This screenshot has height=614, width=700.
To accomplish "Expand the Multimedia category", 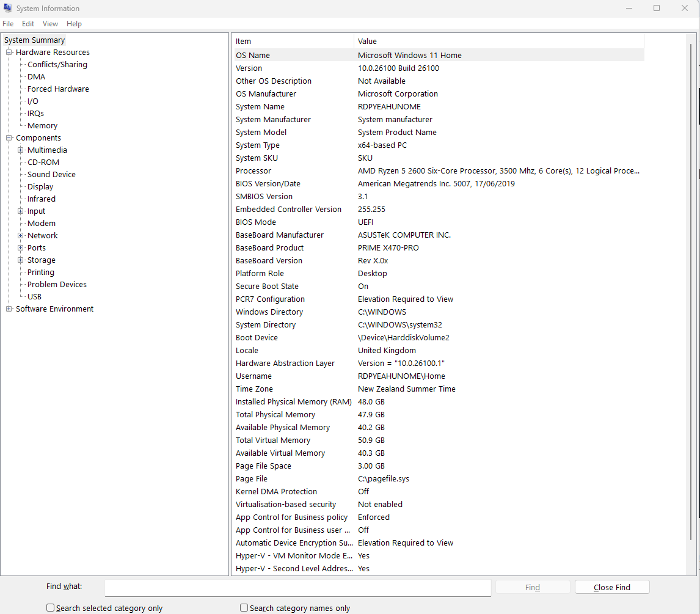I will pyautogui.click(x=21, y=150).
